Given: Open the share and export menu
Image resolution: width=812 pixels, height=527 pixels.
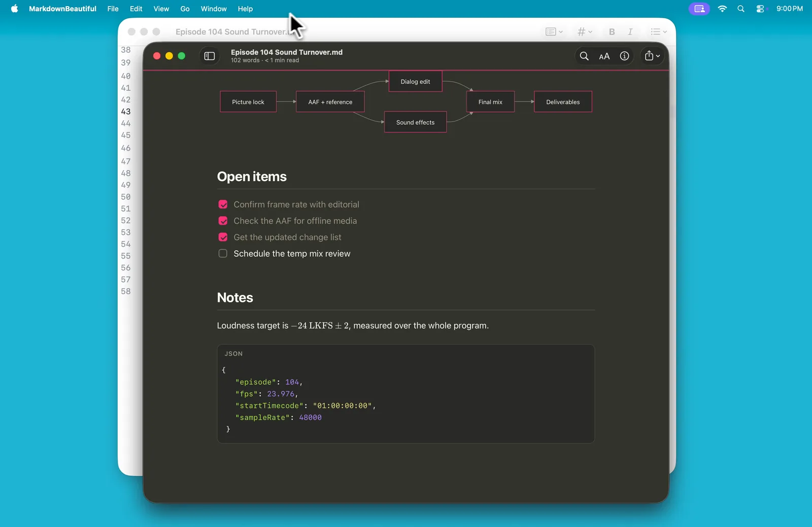Looking at the screenshot, I should tap(652, 56).
